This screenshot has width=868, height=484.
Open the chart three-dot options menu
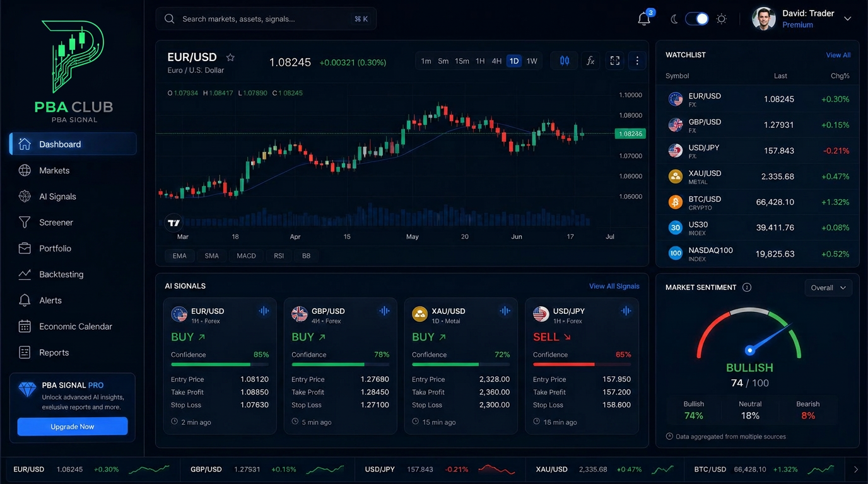pos(637,60)
